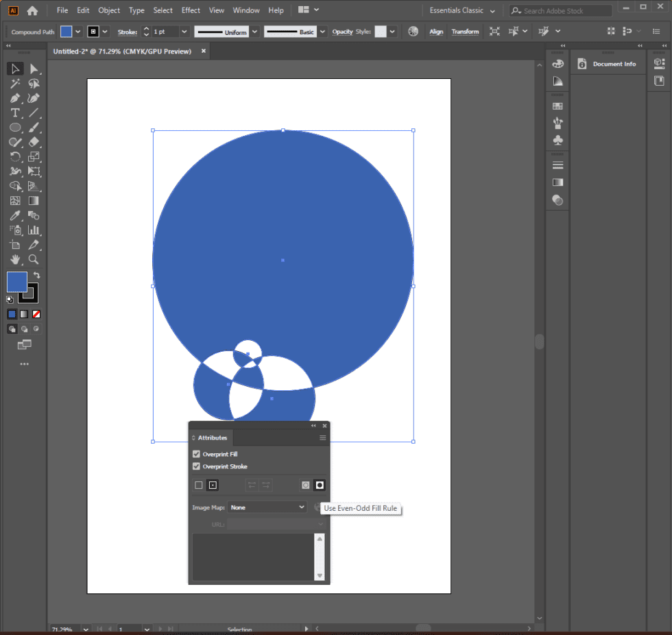Select the Rotate tool
The height and width of the screenshot is (635, 672).
pyautogui.click(x=15, y=156)
